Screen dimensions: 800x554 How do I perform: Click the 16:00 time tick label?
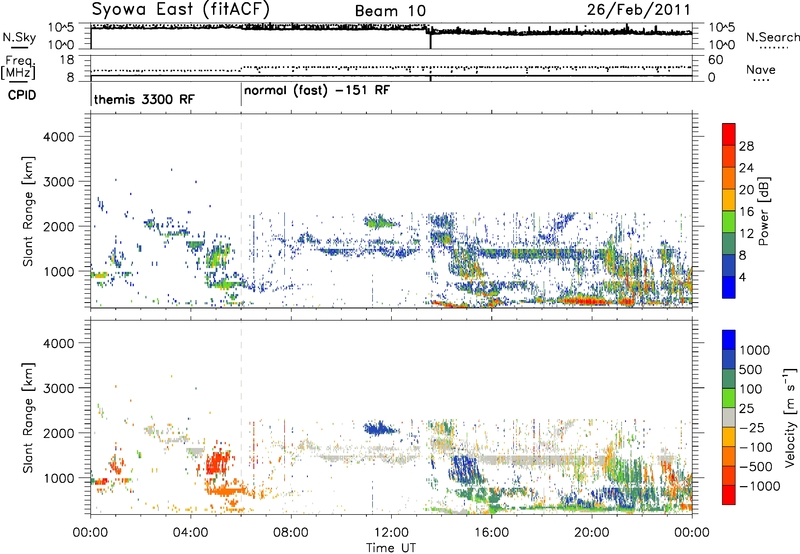pos(491,533)
